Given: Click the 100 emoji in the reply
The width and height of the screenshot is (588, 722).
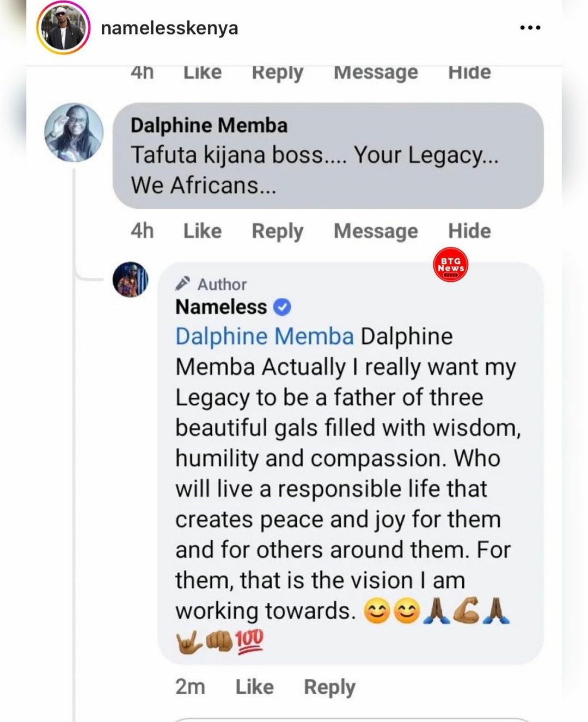Looking at the screenshot, I should pyautogui.click(x=249, y=641).
